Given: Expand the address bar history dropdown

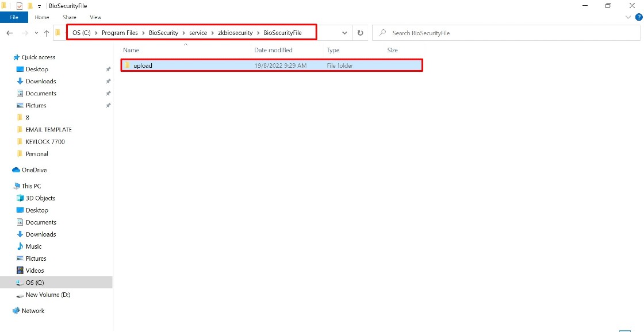Looking at the screenshot, I should coord(344,33).
